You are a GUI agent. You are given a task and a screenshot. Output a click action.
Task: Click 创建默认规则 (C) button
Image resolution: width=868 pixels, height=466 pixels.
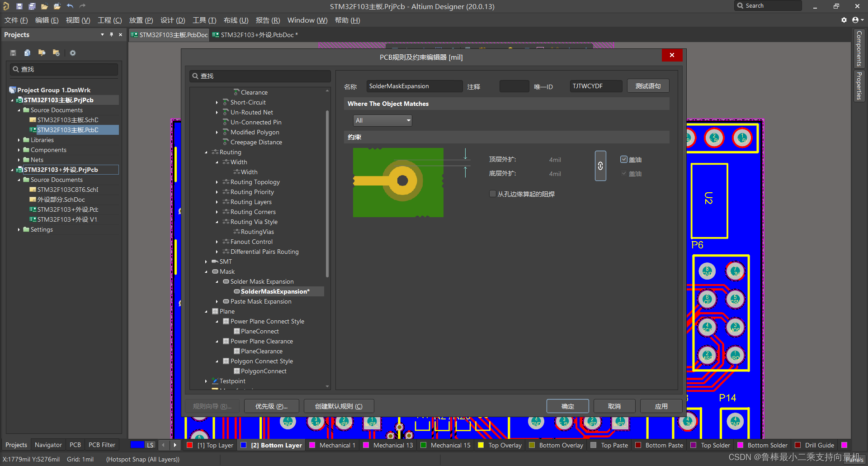(x=339, y=406)
